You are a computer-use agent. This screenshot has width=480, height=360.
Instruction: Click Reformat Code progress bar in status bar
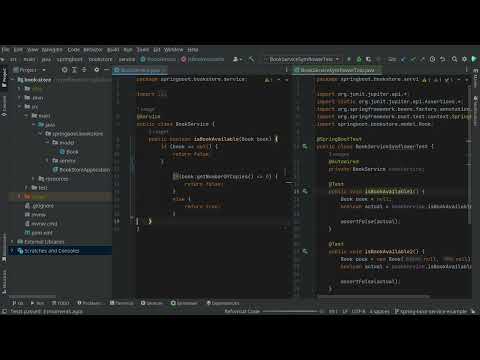[290, 311]
